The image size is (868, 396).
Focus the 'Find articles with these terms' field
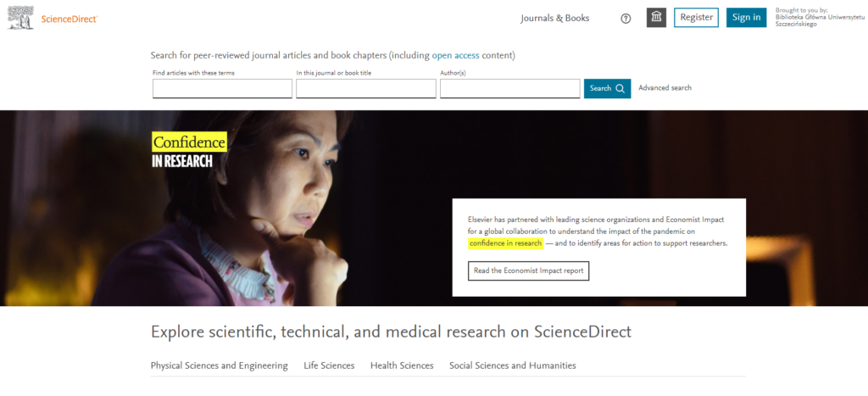click(223, 89)
